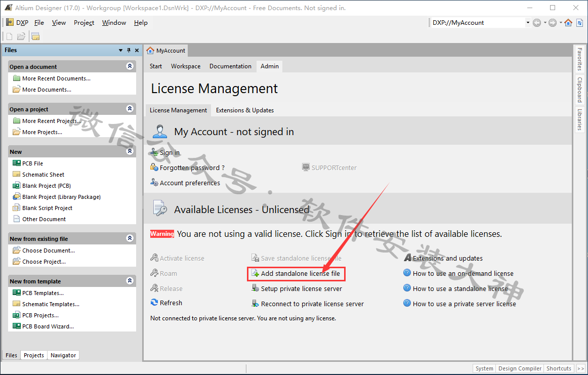Click More Recent Projects
588x375 pixels.
click(x=52, y=121)
